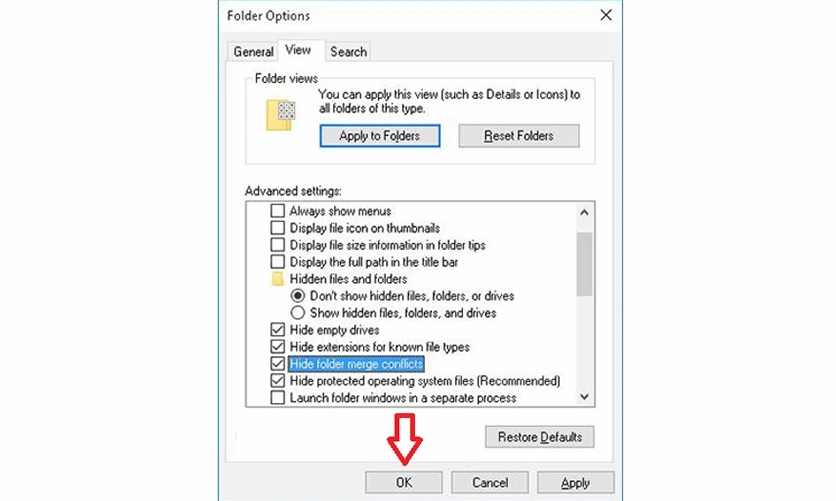Check Display file icon on thumbnails

[278, 229]
